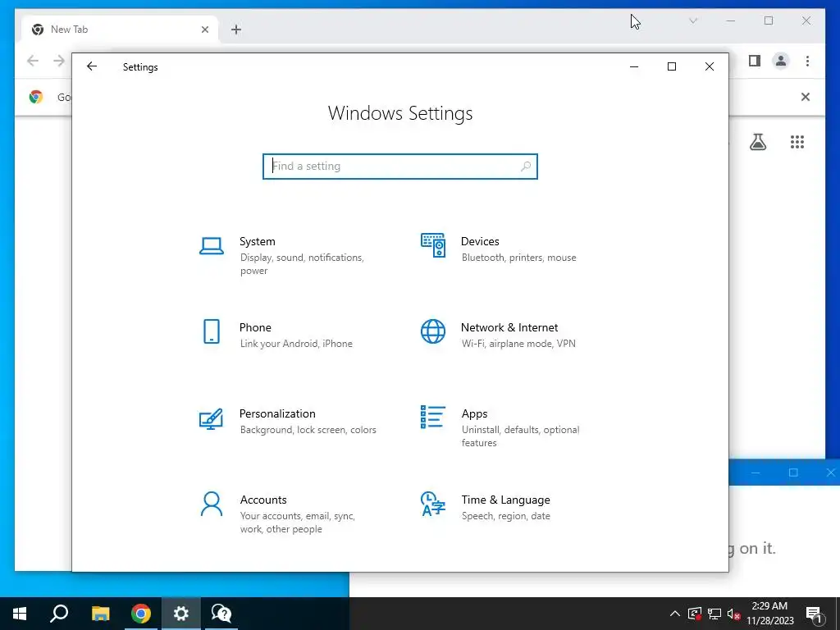
Task: Open the Accounts category title
Action: point(263,500)
